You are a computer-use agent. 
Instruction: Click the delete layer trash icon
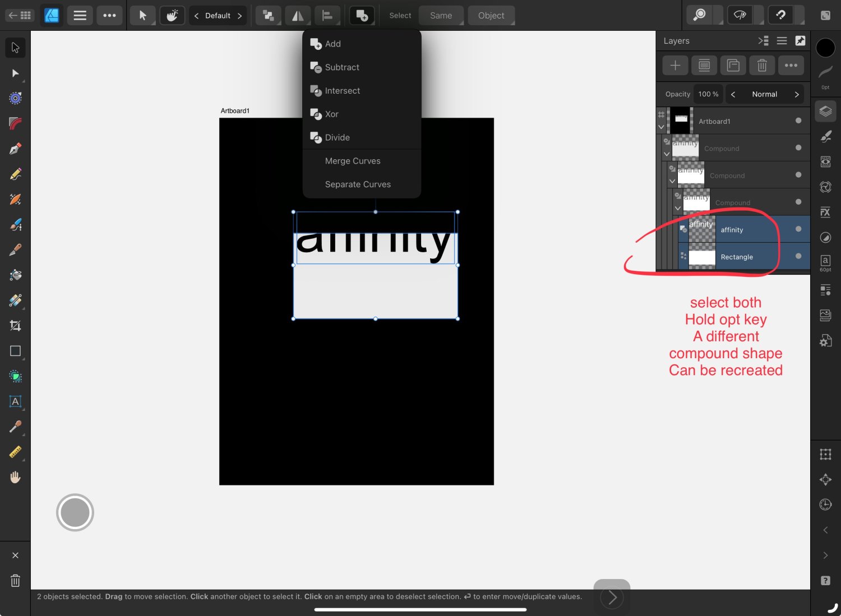(x=762, y=66)
